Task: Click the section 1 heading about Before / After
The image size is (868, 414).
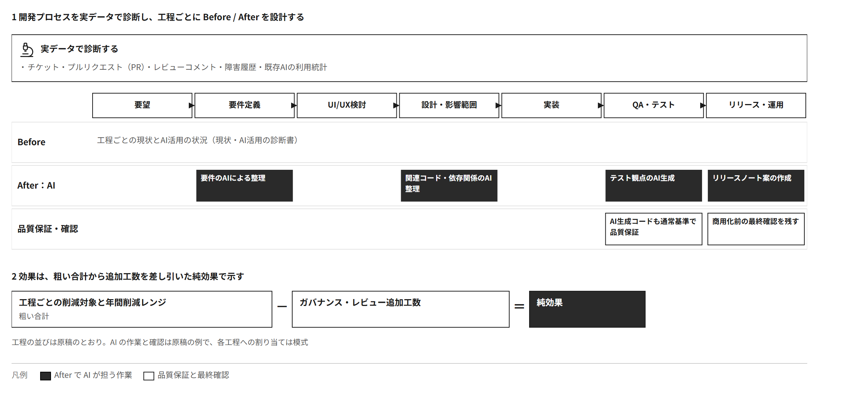Action: pyautogui.click(x=158, y=17)
